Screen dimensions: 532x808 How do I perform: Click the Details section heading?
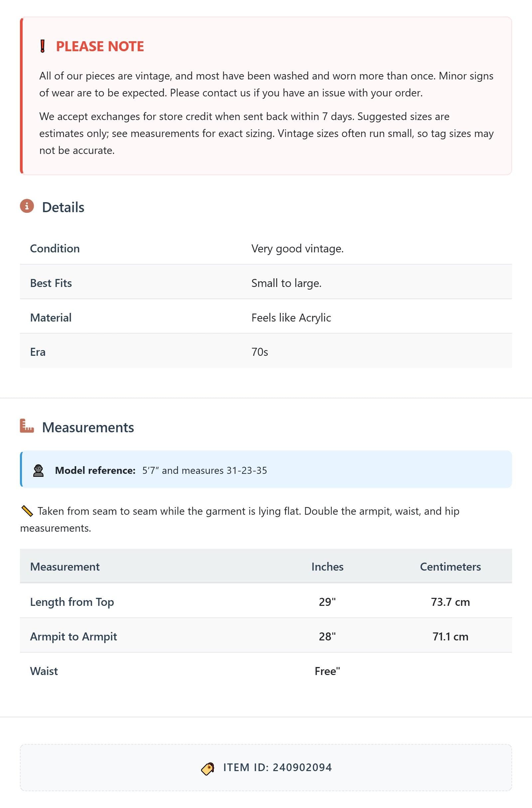[63, 207]
